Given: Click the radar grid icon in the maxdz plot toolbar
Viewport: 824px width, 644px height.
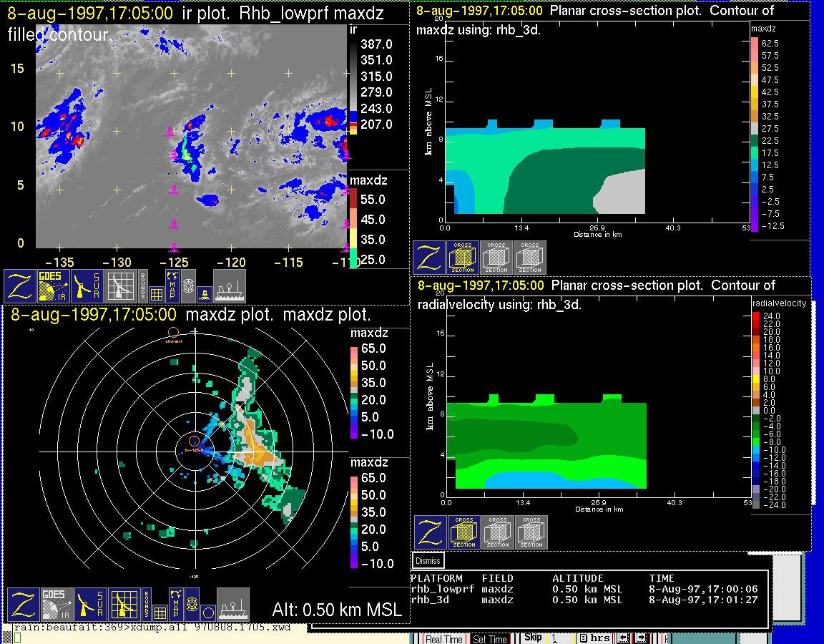Looking at the screenshot, I should click(x=122, y=605).
